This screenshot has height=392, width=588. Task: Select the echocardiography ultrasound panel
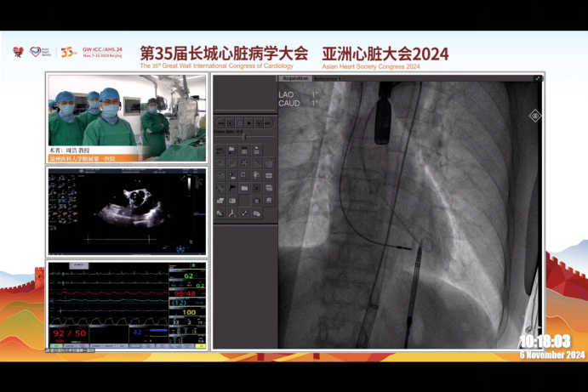(127, 211)
